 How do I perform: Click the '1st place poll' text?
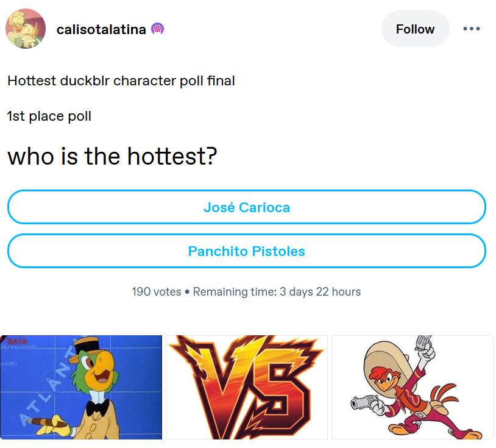(49, 116)
